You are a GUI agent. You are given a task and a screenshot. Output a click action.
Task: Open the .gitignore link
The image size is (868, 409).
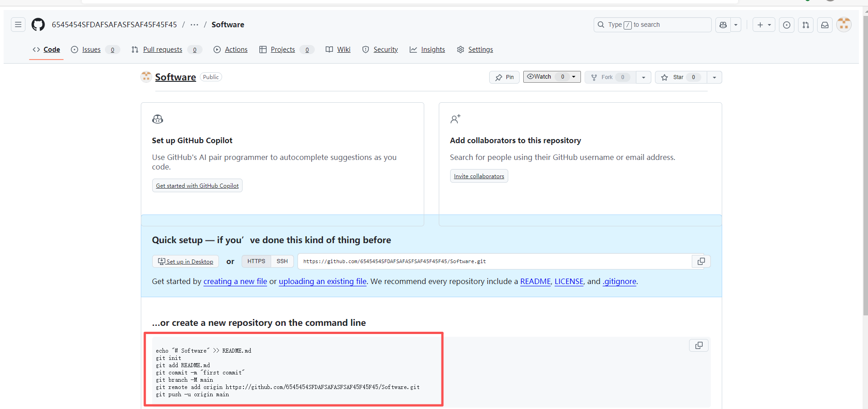[x=620, y=281]
